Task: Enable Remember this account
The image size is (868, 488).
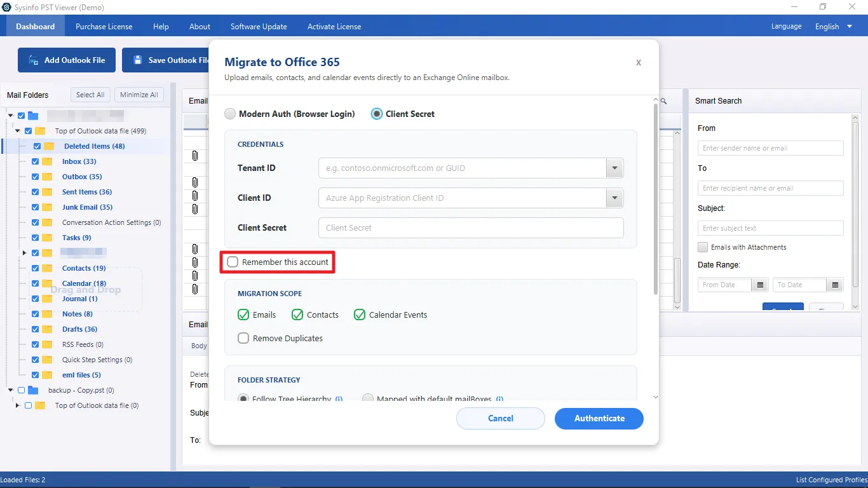Action: (233, 262)
